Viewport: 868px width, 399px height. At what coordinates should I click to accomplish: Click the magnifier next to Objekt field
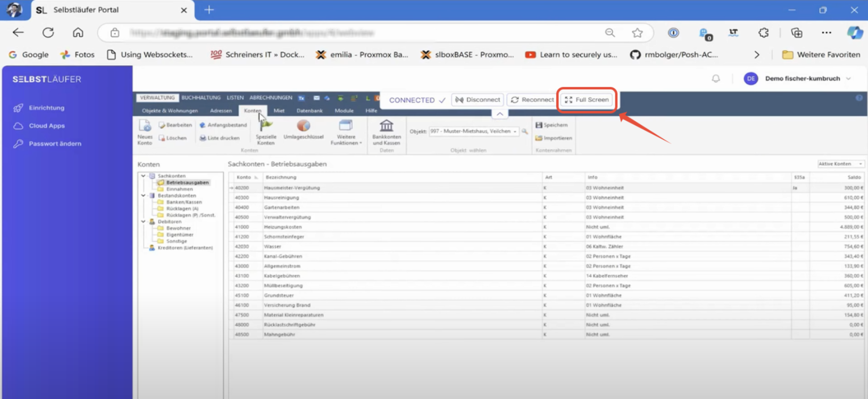[525, 131]
